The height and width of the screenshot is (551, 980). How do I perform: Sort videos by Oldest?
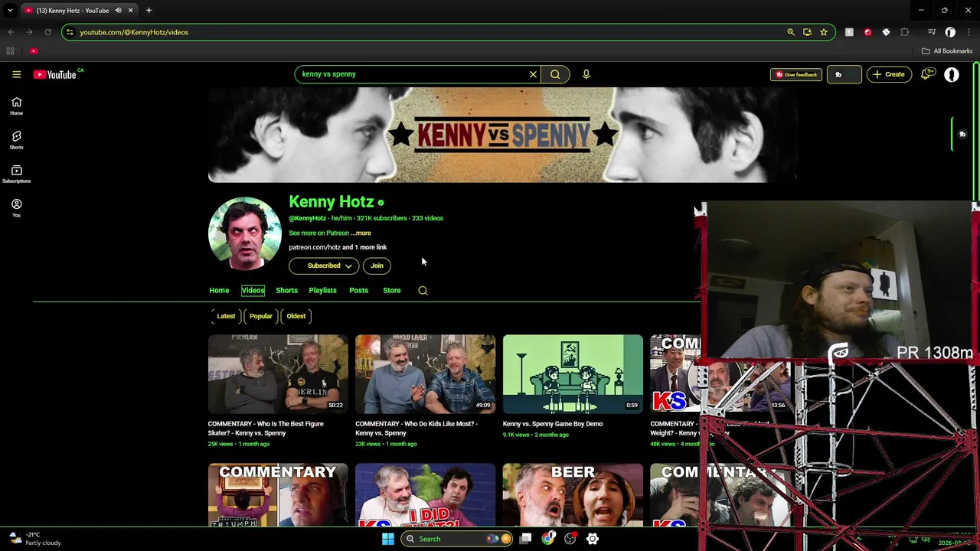click(296, 316)
